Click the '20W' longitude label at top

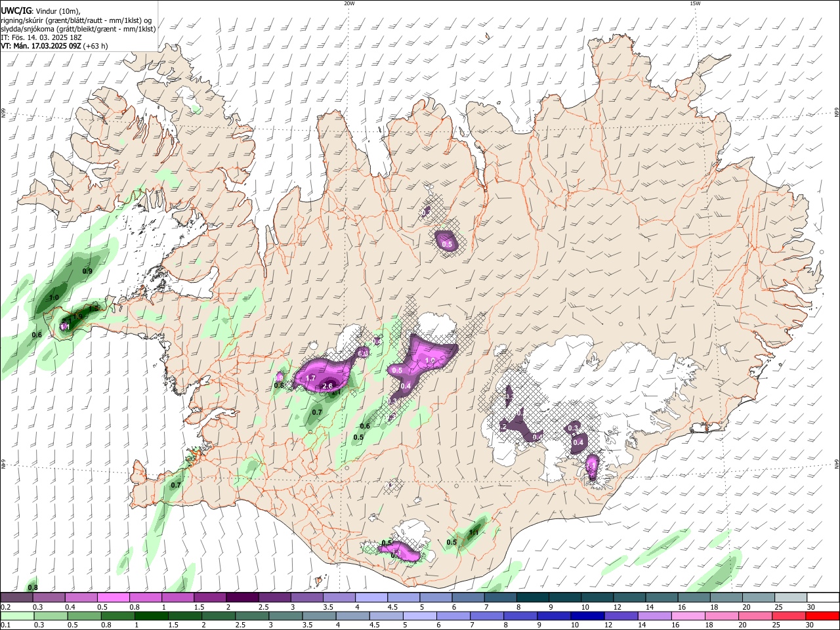pos(349,3)
